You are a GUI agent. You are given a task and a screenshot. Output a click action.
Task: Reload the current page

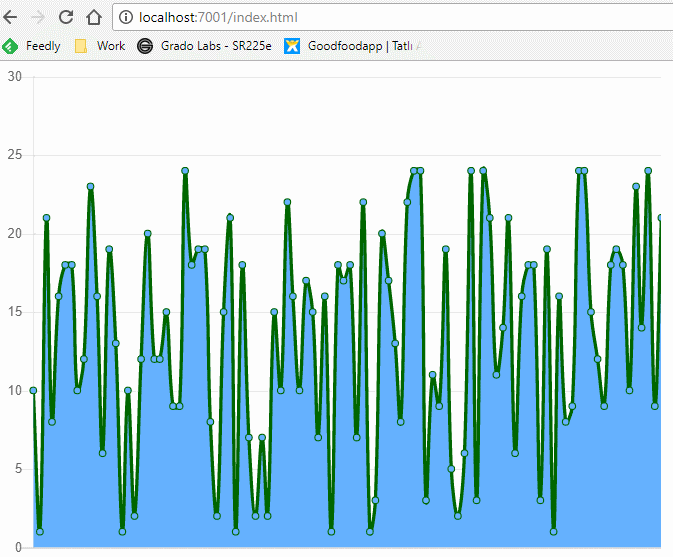coord(66,17)
